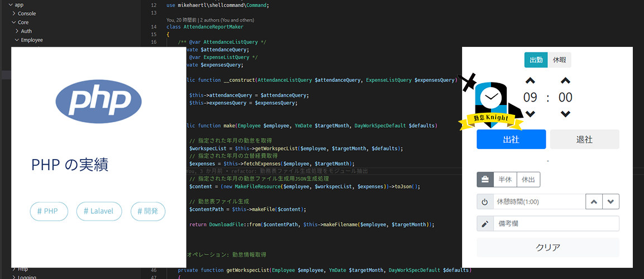Screen dimensions: 644x279
Task: Expand the Http folder
Action: 13,270
